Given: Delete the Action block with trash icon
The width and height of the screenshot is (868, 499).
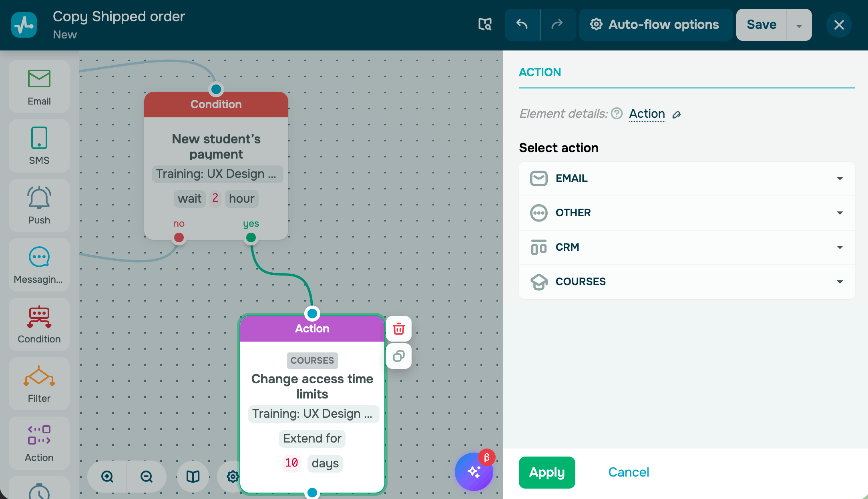Looking at the screenshot, I should tap(399, 329).
